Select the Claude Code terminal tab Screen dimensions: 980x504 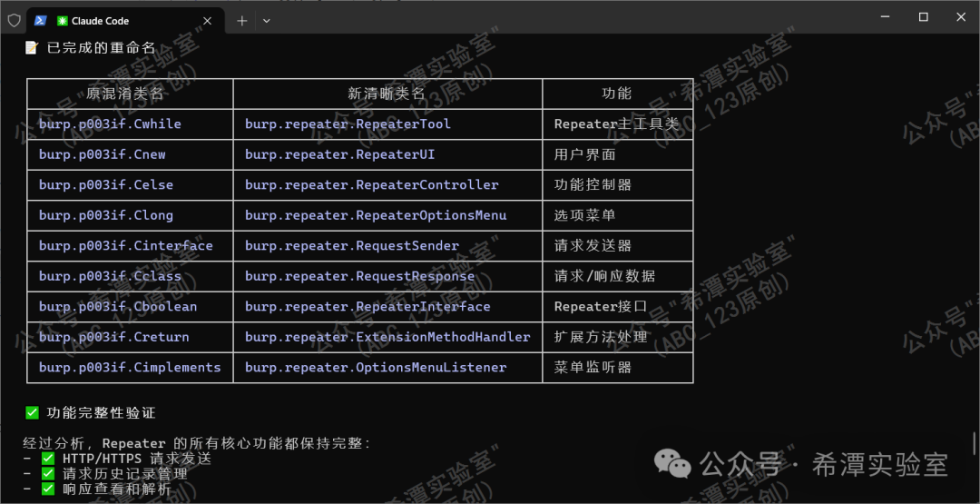pos(125,21)
